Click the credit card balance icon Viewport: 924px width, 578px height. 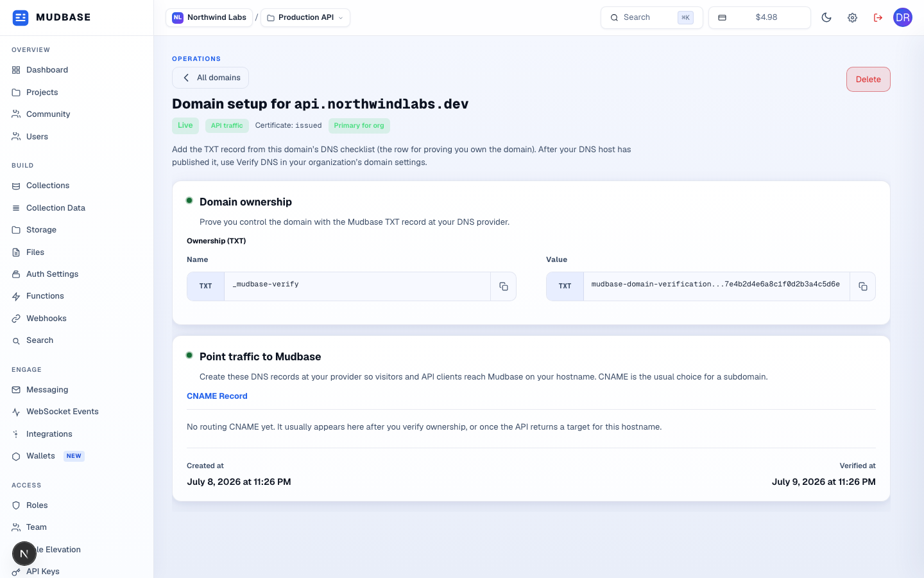point(722,17)
